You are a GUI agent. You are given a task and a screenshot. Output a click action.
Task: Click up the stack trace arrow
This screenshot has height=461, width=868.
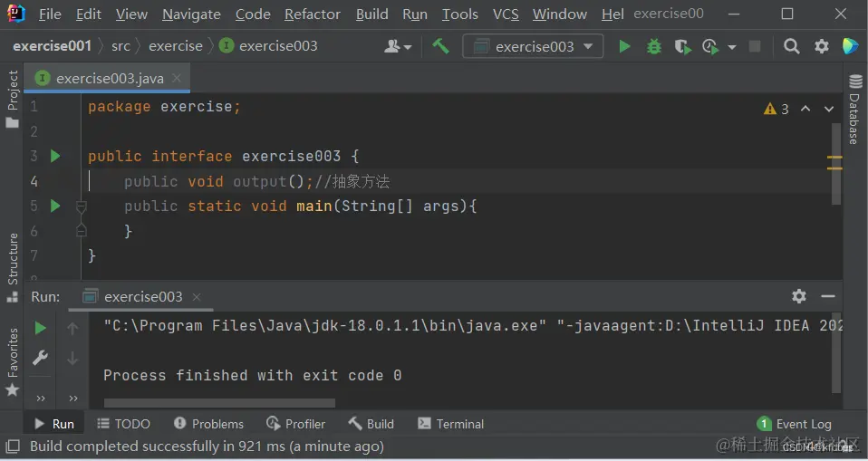(72, 328)
